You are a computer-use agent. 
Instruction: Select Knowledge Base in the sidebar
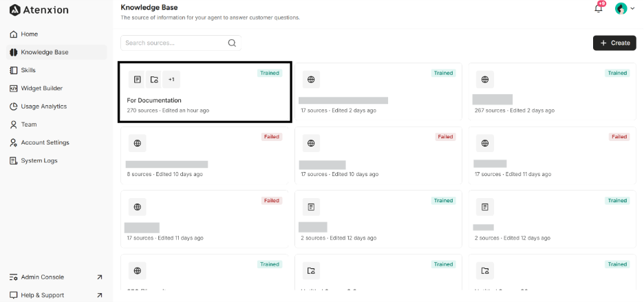point(56,52)
